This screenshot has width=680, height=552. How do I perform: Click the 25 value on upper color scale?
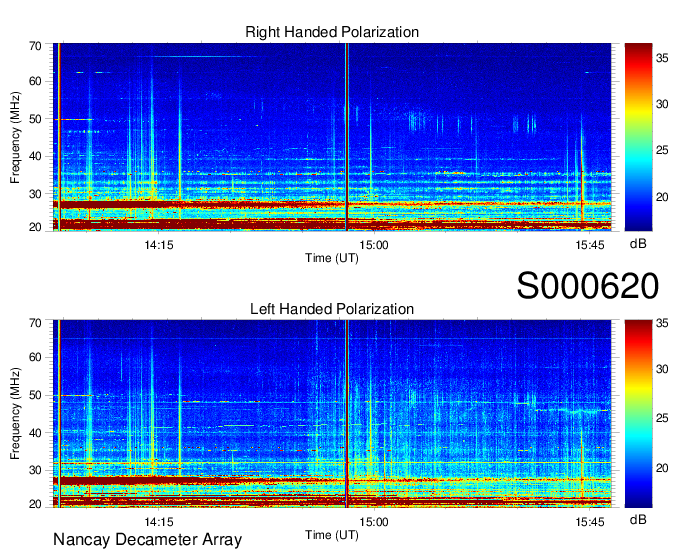tap(662, 151)
